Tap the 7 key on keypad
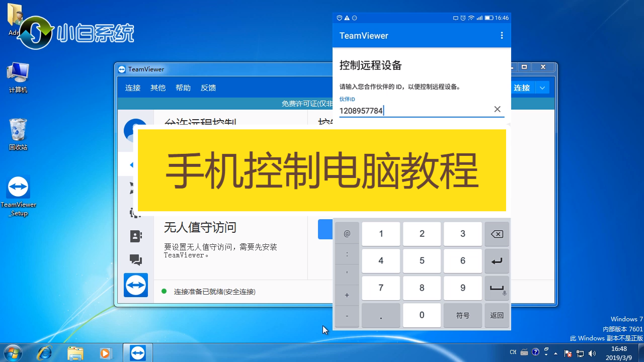Image resolution: width=644 pixels, height=362 pixels. pyautogui.click(x=381, y=288)
